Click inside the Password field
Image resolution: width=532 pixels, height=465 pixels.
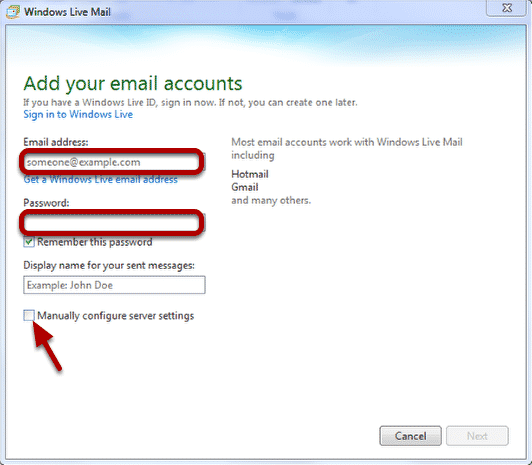[x=114, y=223]
